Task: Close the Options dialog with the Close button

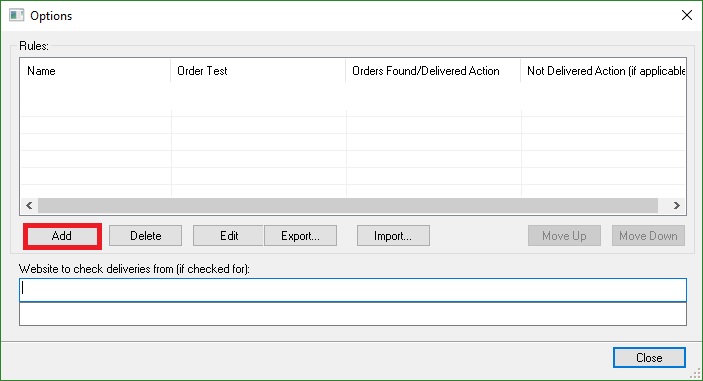Action: coord(649,358)
